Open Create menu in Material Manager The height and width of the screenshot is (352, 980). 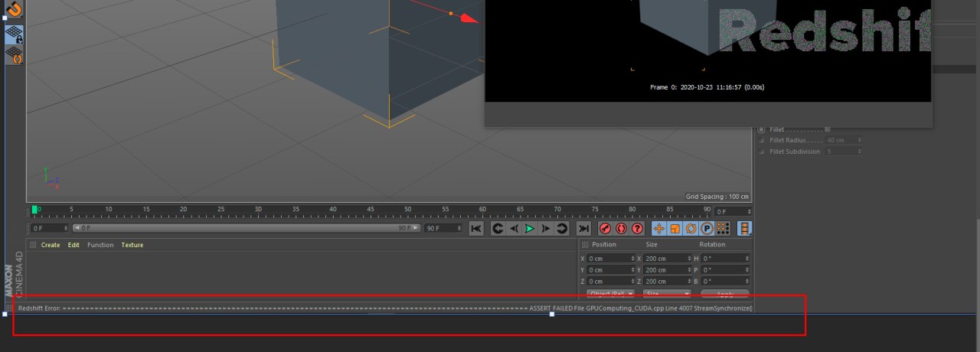51,245
